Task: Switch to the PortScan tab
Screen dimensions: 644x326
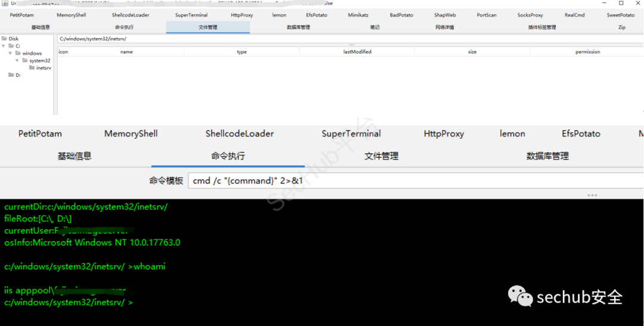Action: tap(487, 15)
